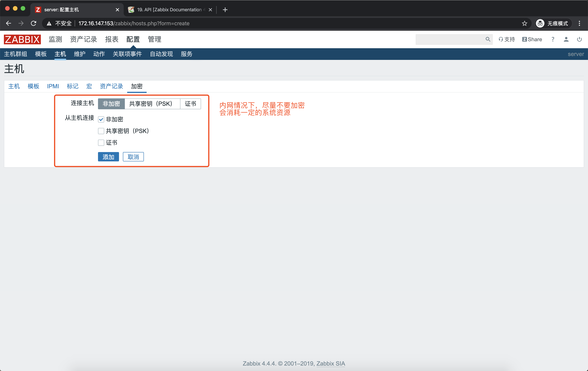The height and width of the screenshot is (371, 588).
Task: Uncheck the 非加密 checkbox
Action: tap(101, 119)
